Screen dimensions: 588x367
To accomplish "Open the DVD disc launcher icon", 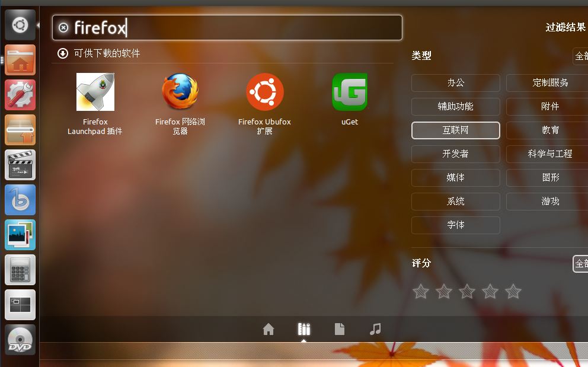I will [20, 340].
